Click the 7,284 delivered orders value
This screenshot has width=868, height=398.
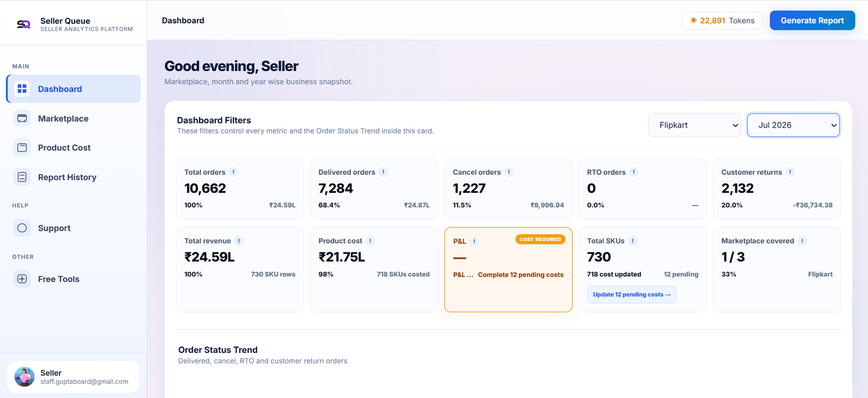click(x=336, y=188)
